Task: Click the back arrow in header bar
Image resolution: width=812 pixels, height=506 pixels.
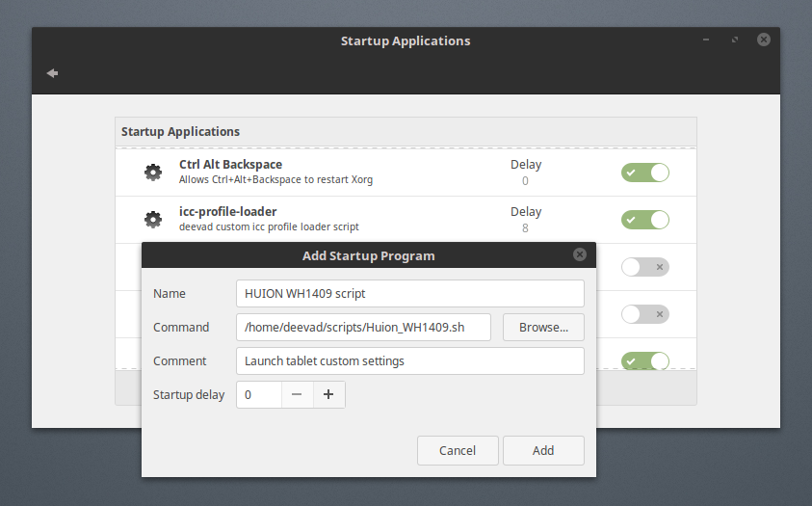Action: [52, 73]
